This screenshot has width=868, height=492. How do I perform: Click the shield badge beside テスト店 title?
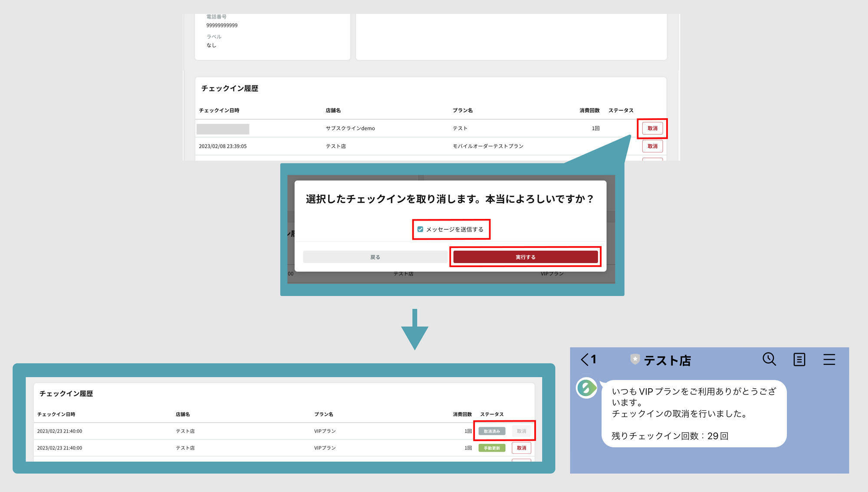[635, 360]
